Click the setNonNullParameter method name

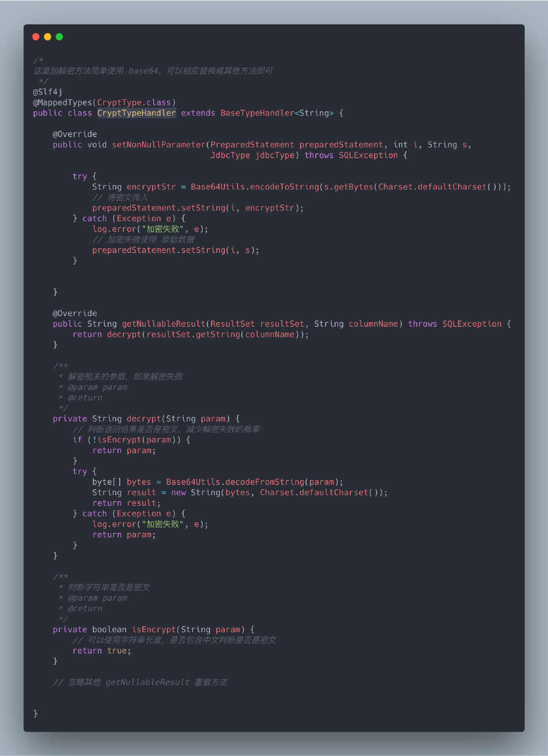[159, 145]
